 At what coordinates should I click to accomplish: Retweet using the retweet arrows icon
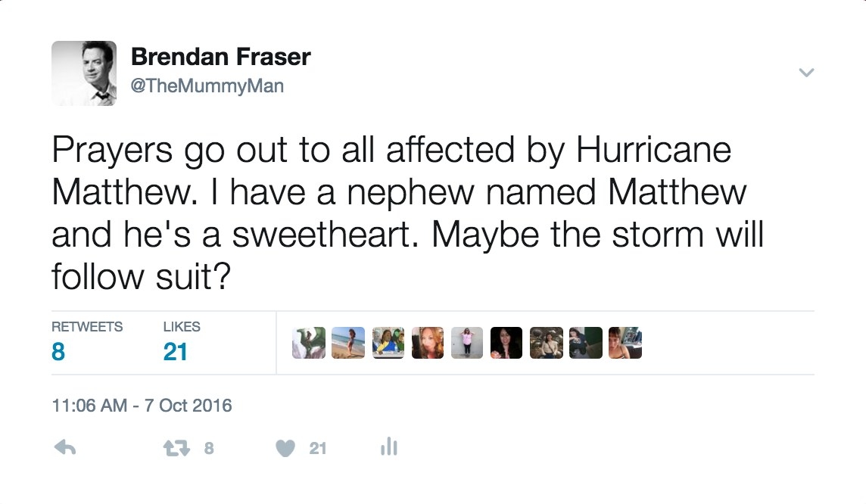176,448
